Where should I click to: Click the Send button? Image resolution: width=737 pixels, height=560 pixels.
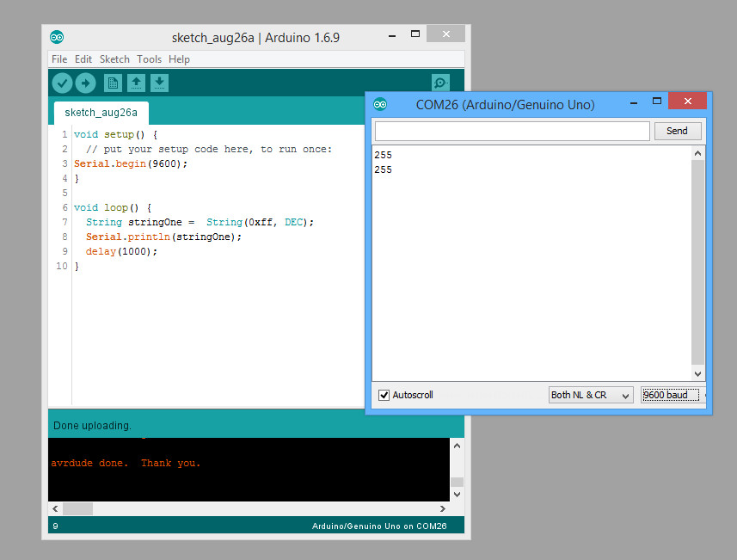pyautogui.click(x=678, y=131)
